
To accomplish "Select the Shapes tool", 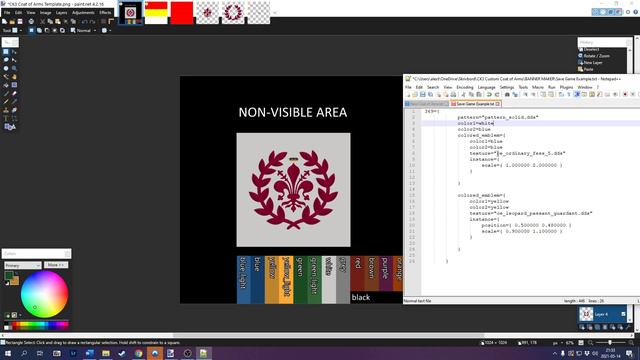I will coord(10,127).
